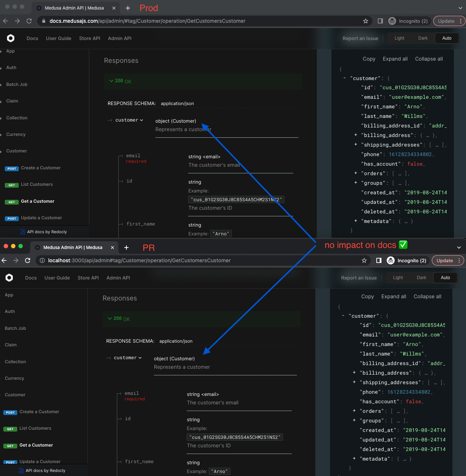This screenshot has height=476, width=466.
Task: Go forward in Prod browser window
Action: click(17, 21)
